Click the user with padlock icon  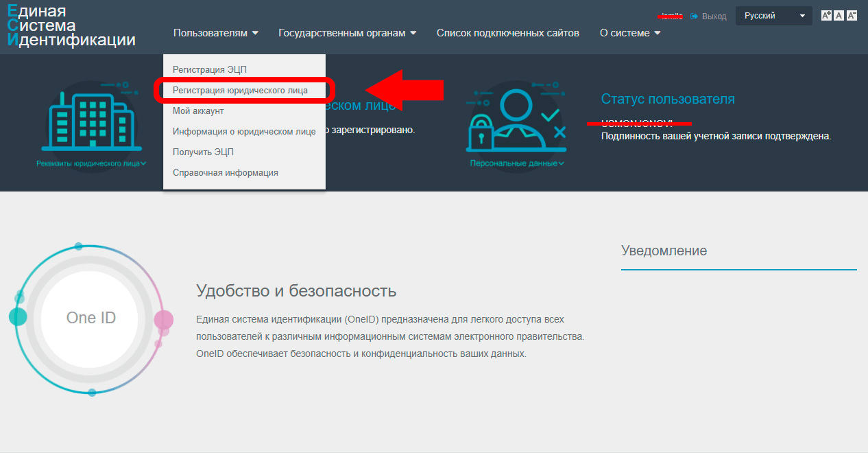click(x=516, y=119)
